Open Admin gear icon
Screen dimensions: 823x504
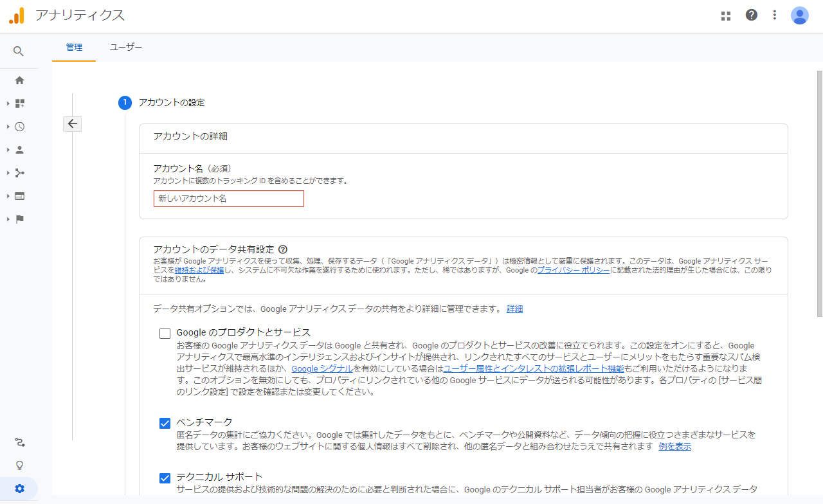19,489
